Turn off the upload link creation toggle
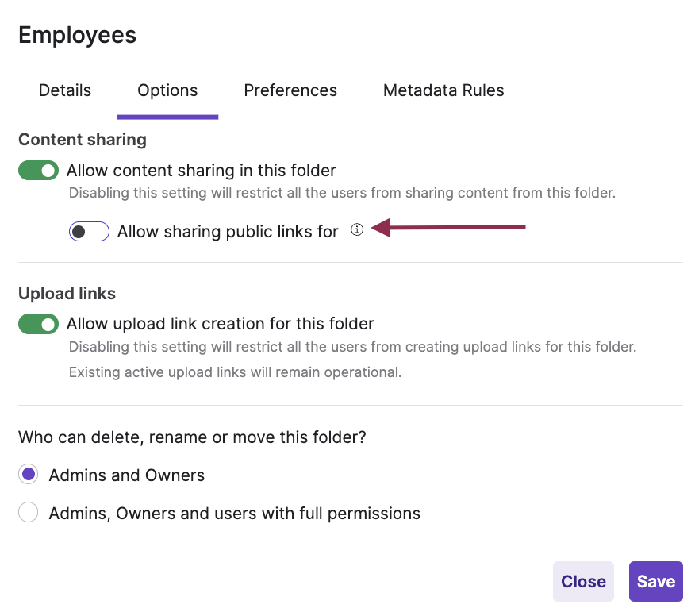Viewport: 695px width, 616px height. click(39, 324)
